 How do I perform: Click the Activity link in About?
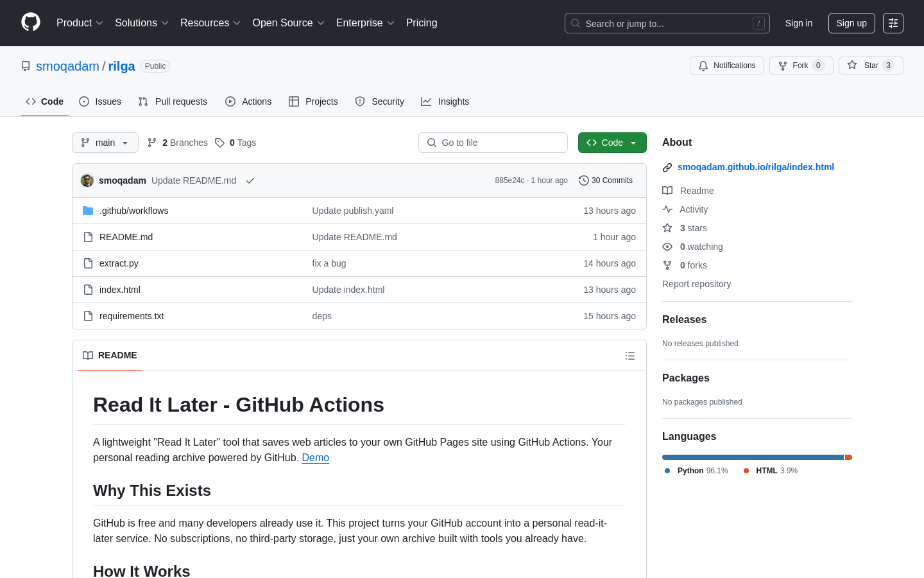click(685, 209)
